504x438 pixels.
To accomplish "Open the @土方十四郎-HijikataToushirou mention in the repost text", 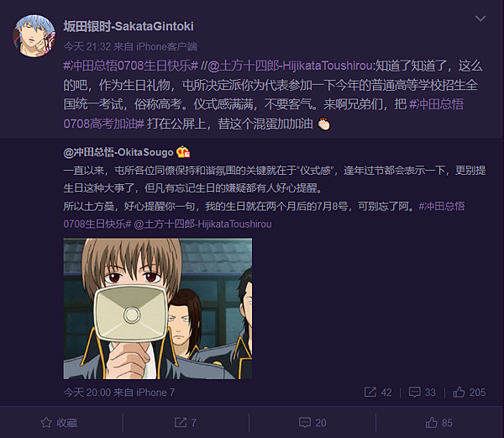I will pos(290,66).
